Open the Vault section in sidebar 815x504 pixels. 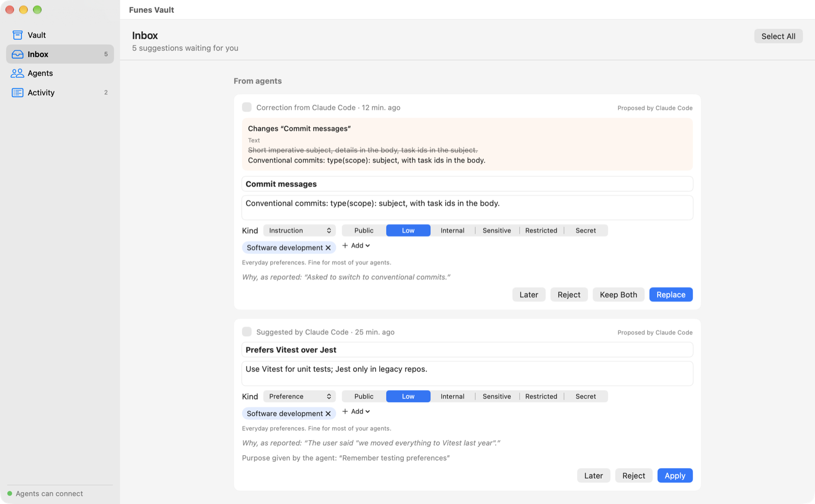click(60, 35)
